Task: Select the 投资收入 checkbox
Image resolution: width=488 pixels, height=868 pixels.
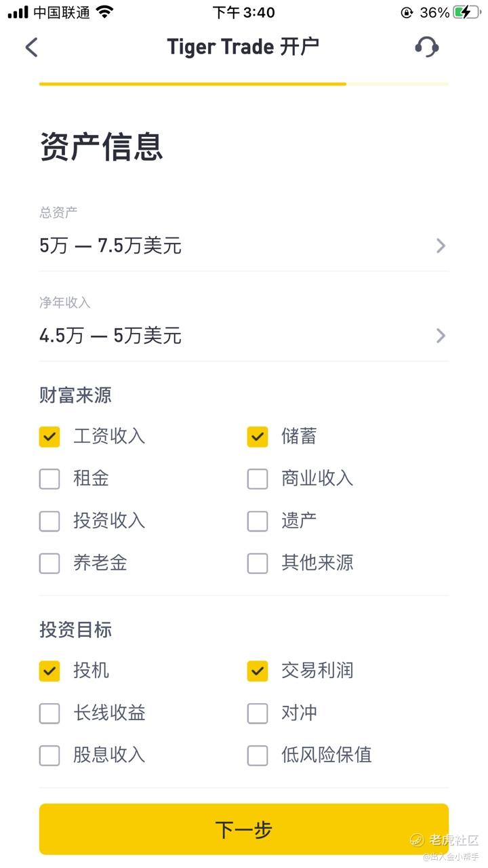Action: (x=49, y=521)
